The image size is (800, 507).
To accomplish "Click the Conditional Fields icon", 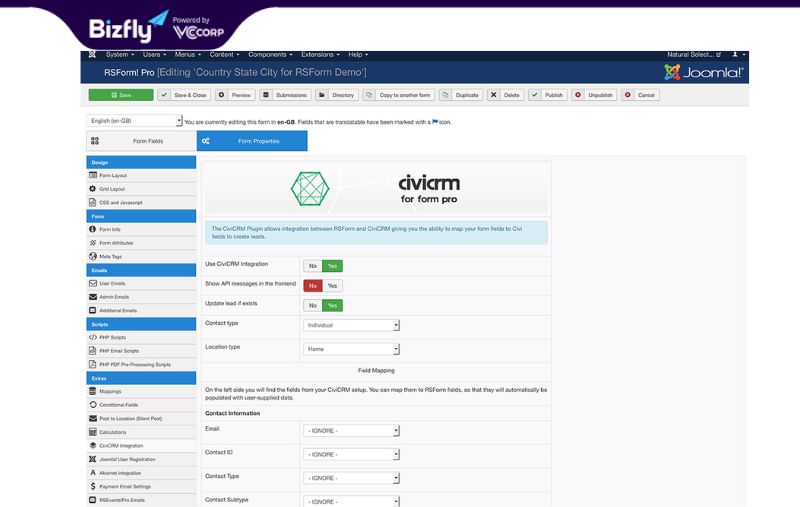I will (x=93, y=404).
